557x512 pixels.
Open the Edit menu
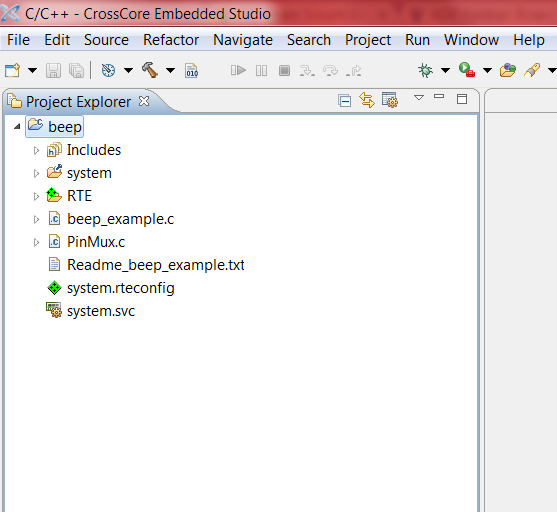(x=57, y=40)
